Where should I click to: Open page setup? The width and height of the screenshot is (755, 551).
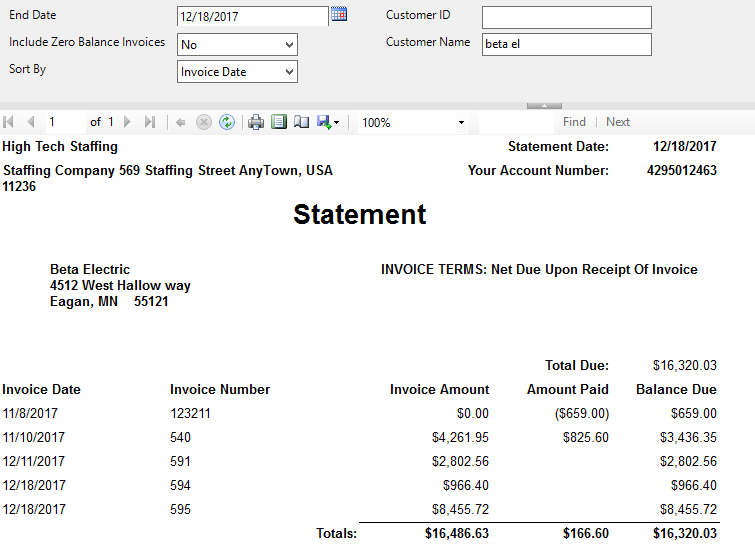(301, 122)
